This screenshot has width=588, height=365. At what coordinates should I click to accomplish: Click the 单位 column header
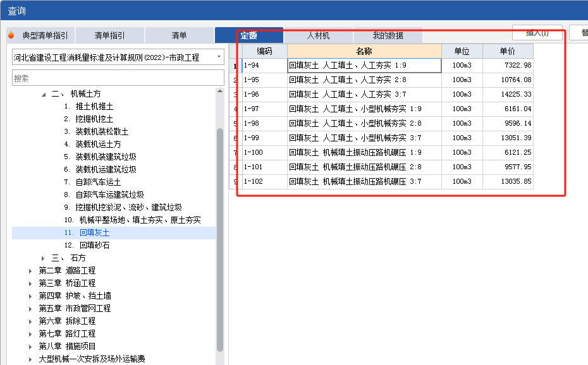click(x=462, y=51)
